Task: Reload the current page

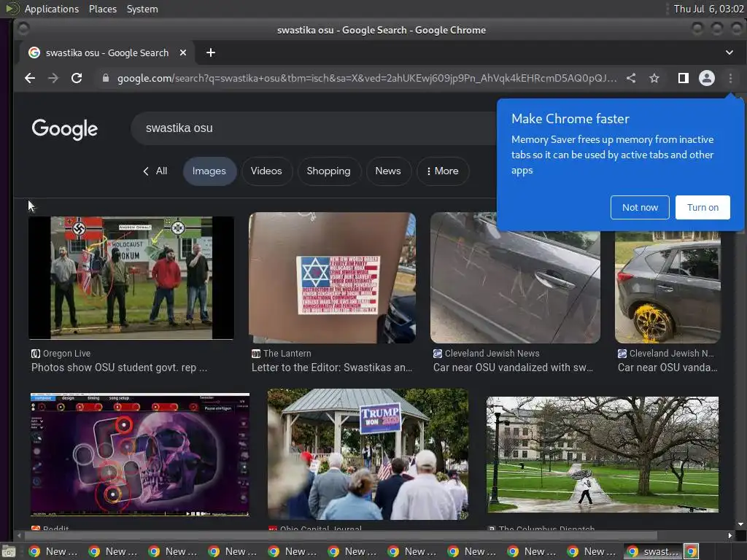Action: 77,78
